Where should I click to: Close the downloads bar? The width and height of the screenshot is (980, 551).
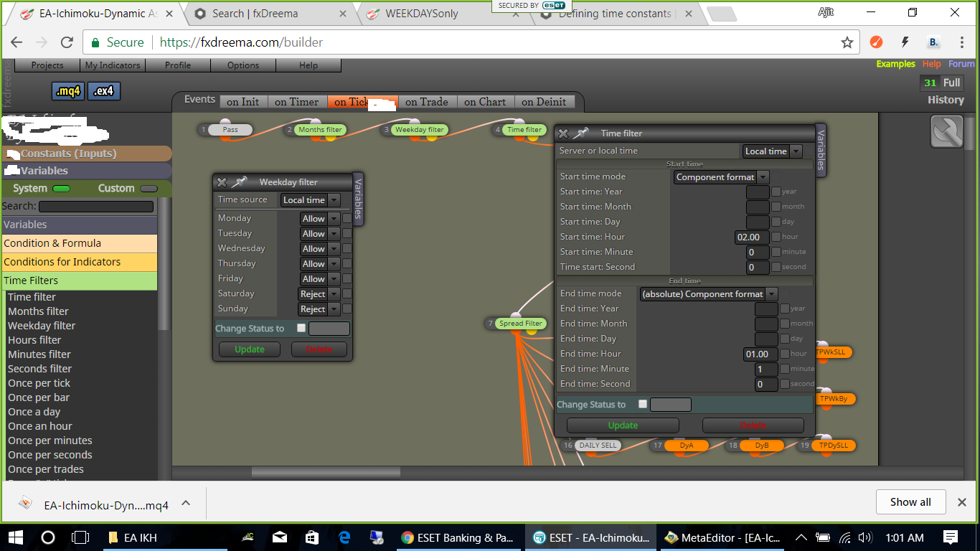pos(962,502)
